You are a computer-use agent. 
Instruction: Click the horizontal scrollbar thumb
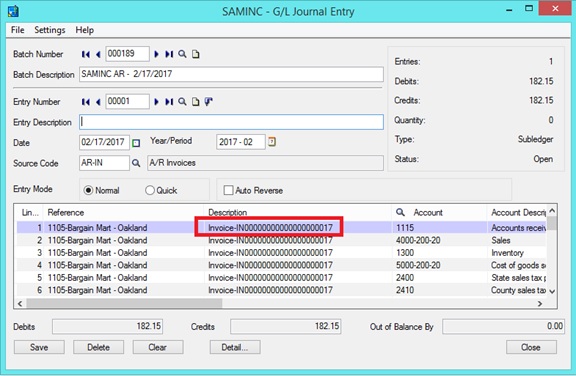(x=124, y=304)
